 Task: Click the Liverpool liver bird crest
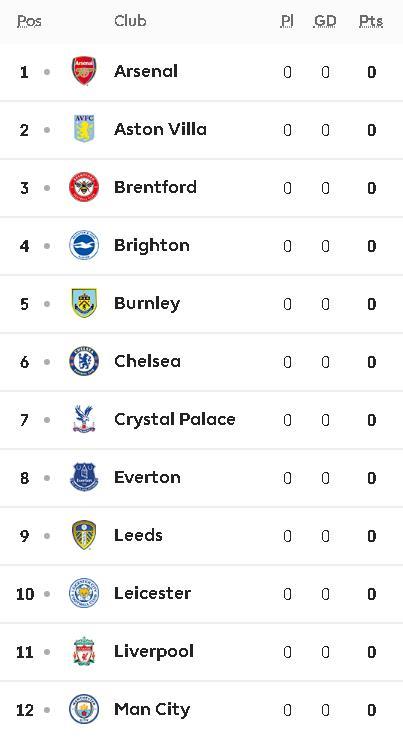(84, 651)
